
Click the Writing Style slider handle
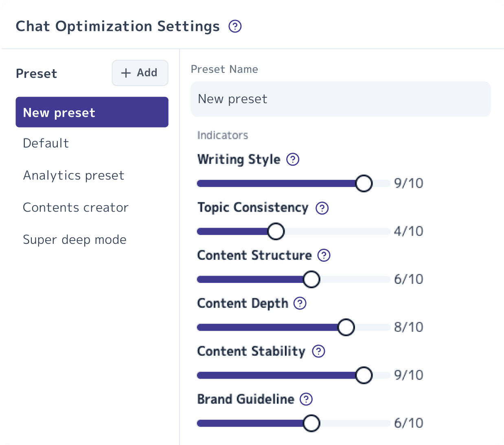tap(364, 183)
